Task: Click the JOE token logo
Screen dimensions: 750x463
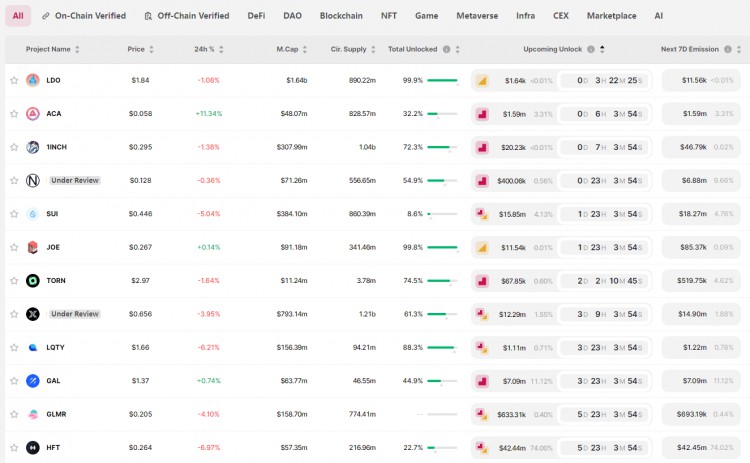Action: (x=33, y=247)
